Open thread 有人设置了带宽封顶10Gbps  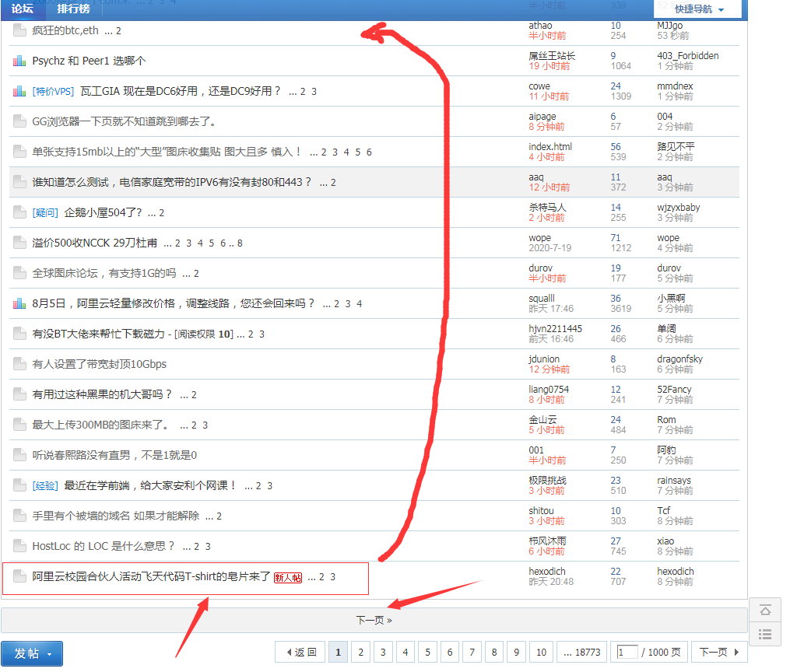100,364
